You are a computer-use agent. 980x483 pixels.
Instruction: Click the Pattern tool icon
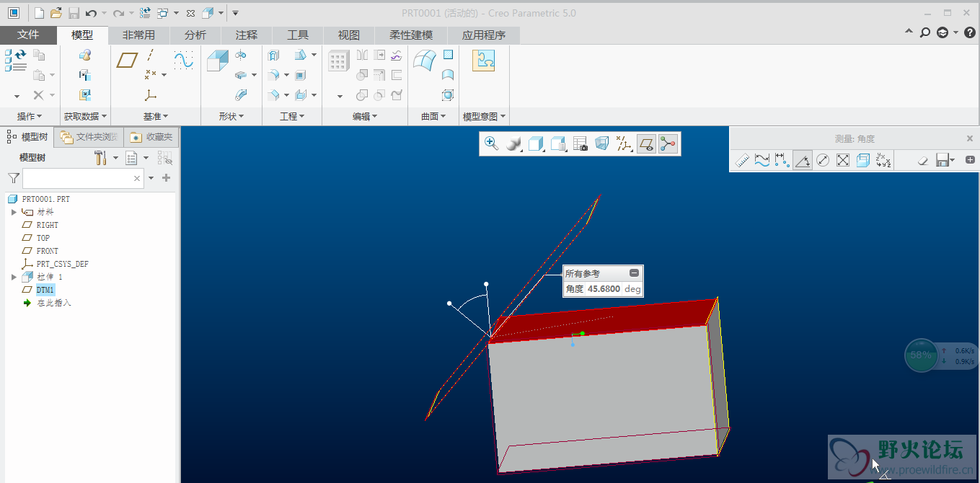pyautogui.click(x=339, y=61)
